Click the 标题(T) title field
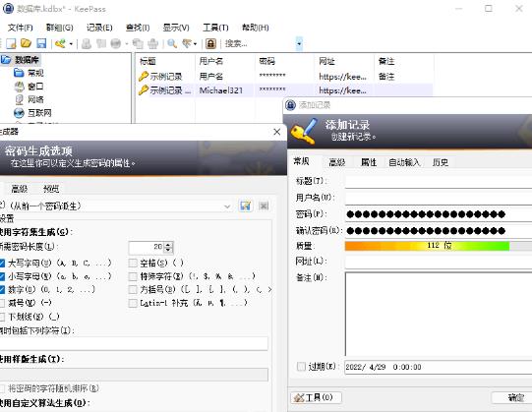This screenshot has width=532, height=412. pos(439,181)
